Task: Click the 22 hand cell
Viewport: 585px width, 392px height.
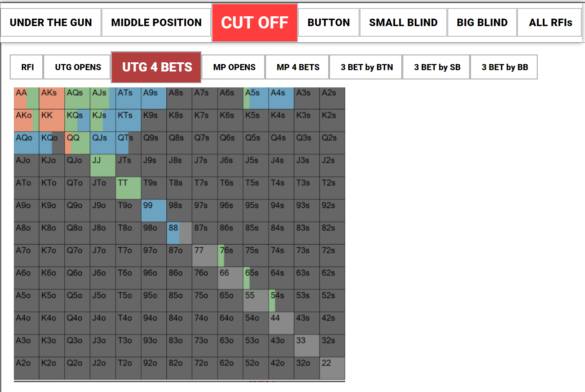Action: tap(332, 368)
